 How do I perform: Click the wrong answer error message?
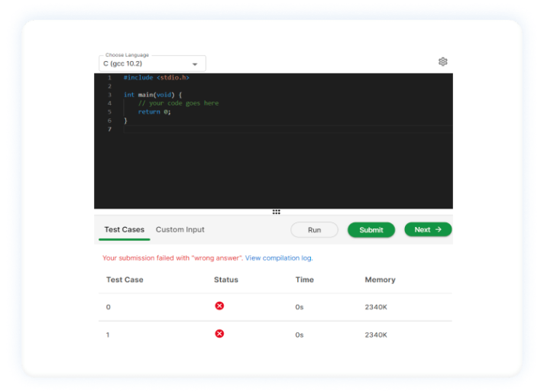pyautogui.click(x=173, y=258)
